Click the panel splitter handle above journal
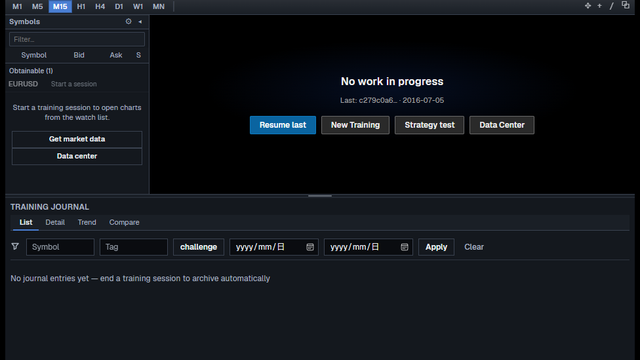Viewport: 640px width, 360px height. (x=320, y=196)
